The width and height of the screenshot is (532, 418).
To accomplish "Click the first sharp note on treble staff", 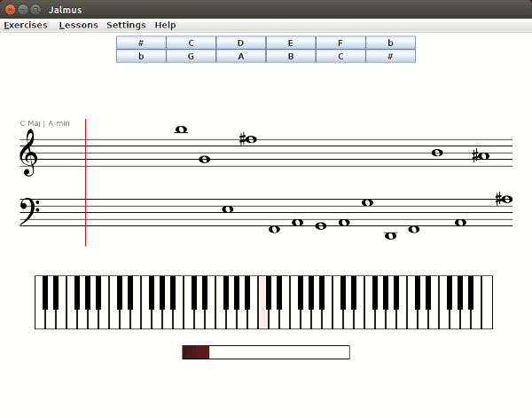I will click(249, 139).
